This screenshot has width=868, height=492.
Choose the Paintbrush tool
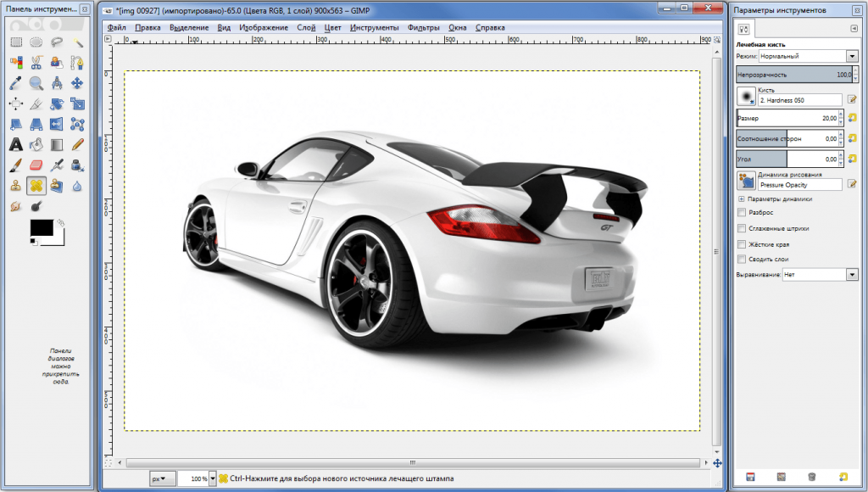click(x=15, y=165)
